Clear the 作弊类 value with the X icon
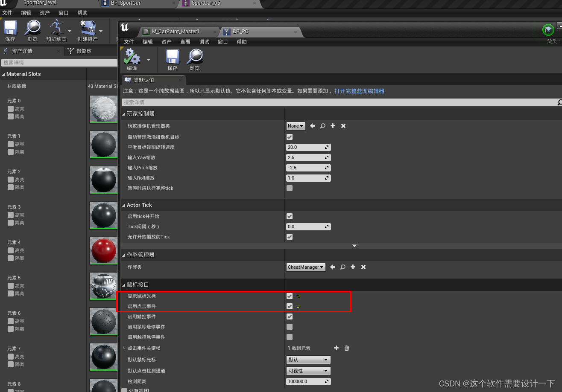The width and height of the screenshot is (562, 392). tap(363, 267)
